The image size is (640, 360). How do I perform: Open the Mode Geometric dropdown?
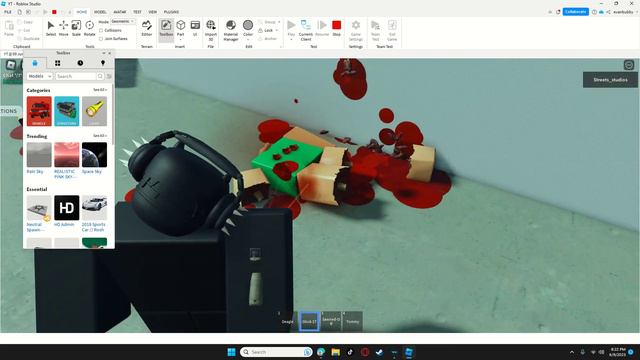click(123, 21)
